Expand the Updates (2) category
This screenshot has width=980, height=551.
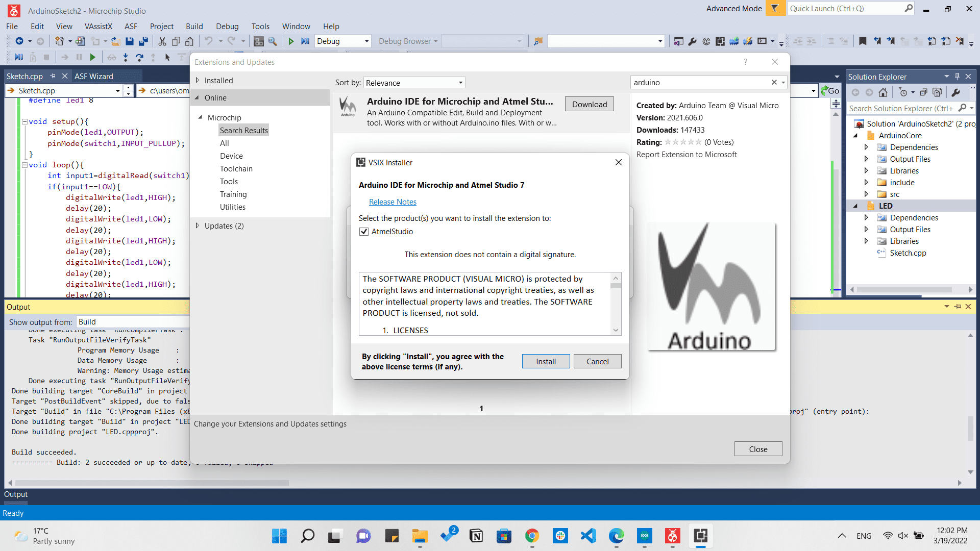point(198,226)
